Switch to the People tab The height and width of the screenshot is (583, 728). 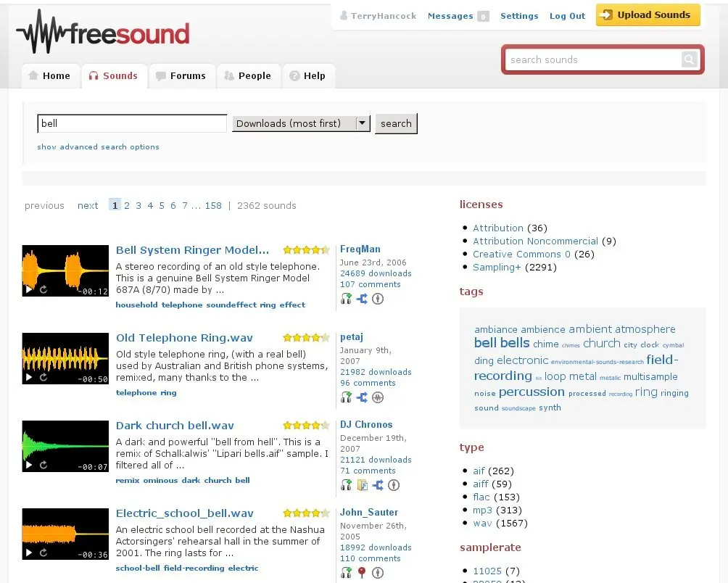pyautogui.click(x=249, y=75)
